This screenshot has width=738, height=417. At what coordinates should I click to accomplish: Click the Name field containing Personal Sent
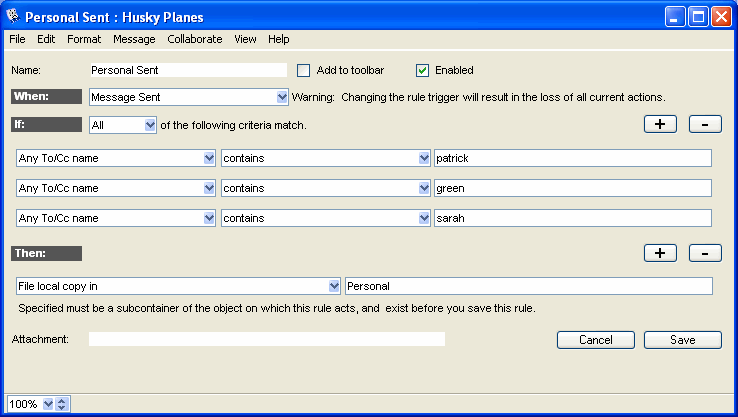pos(188,70)
